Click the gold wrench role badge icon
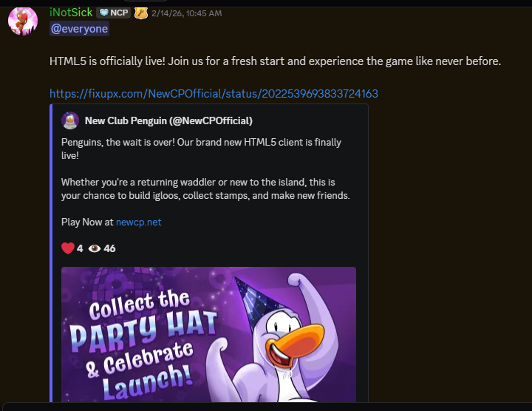 coord(141,13)
